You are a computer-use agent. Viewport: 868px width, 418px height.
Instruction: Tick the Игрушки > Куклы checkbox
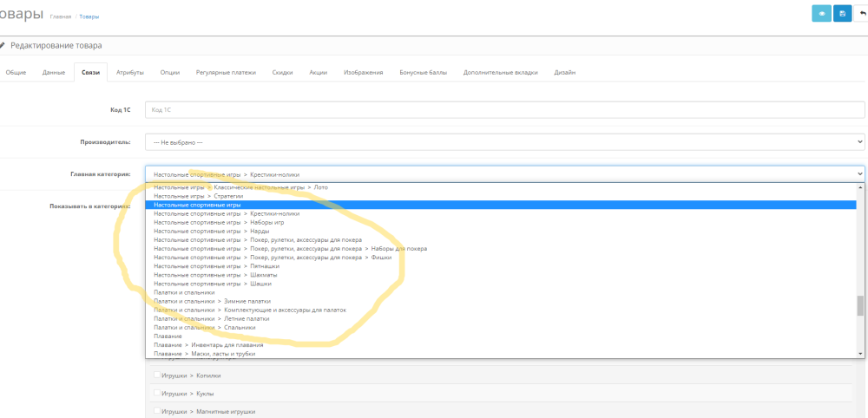(157, 394)
